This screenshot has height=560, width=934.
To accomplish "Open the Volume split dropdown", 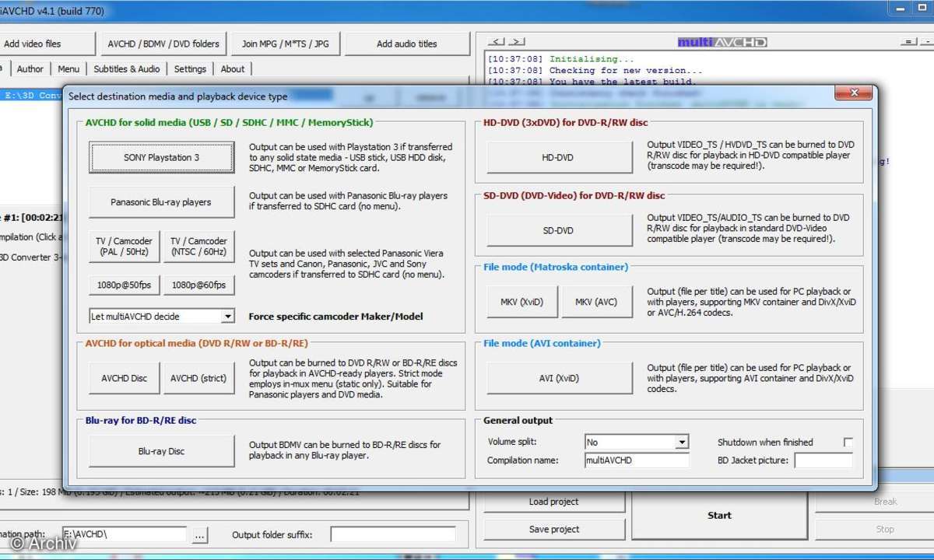I will (x=637, y=442).
